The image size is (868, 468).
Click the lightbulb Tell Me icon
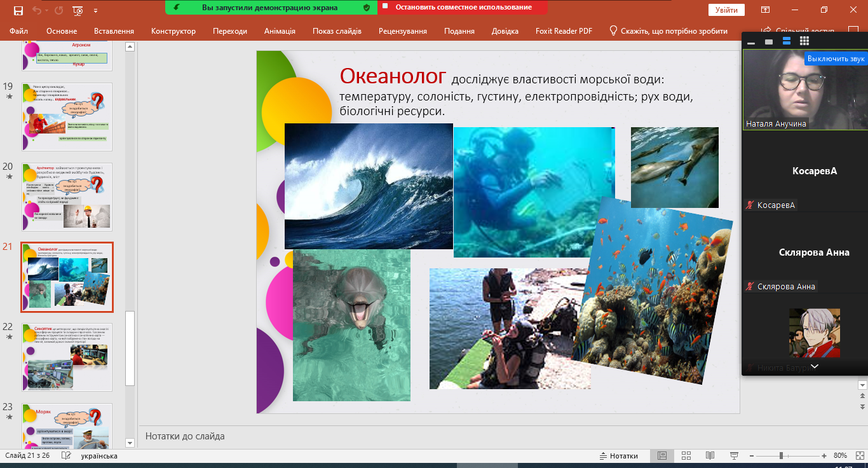(613, 31)
